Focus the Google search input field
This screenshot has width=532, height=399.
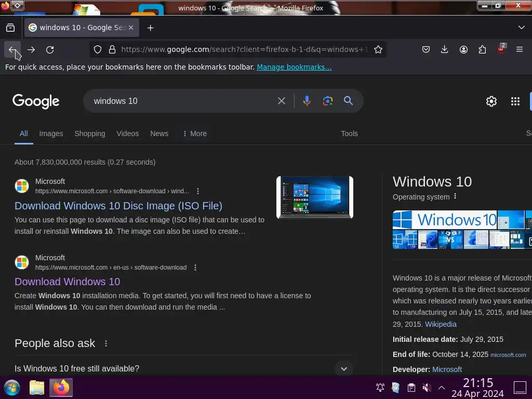click(183, 101)
